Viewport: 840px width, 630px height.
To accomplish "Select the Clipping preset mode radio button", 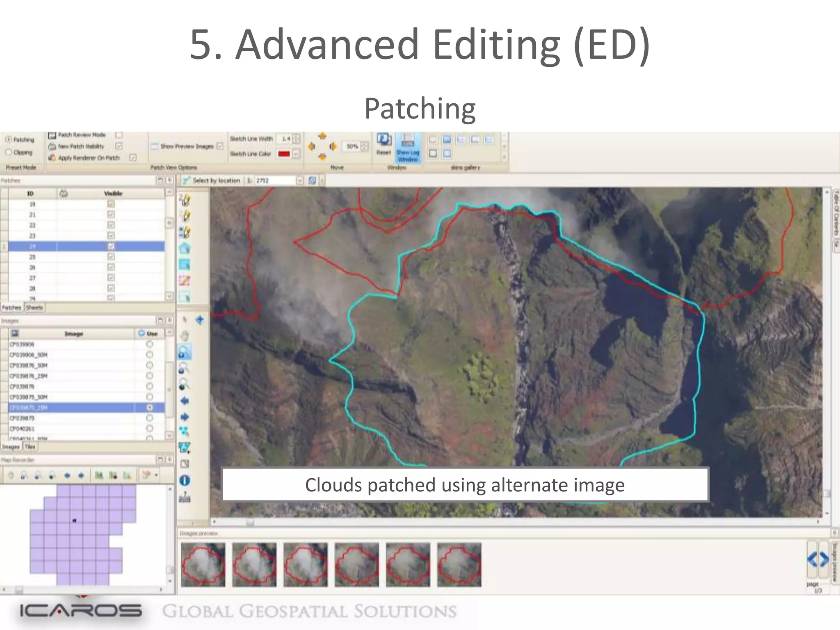I will (x=8, y=152).
